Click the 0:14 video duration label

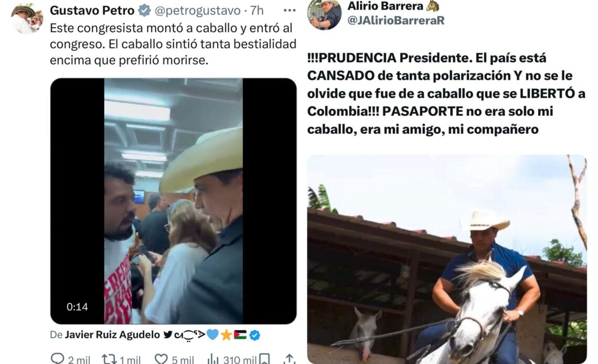click(x=77, y=307)
